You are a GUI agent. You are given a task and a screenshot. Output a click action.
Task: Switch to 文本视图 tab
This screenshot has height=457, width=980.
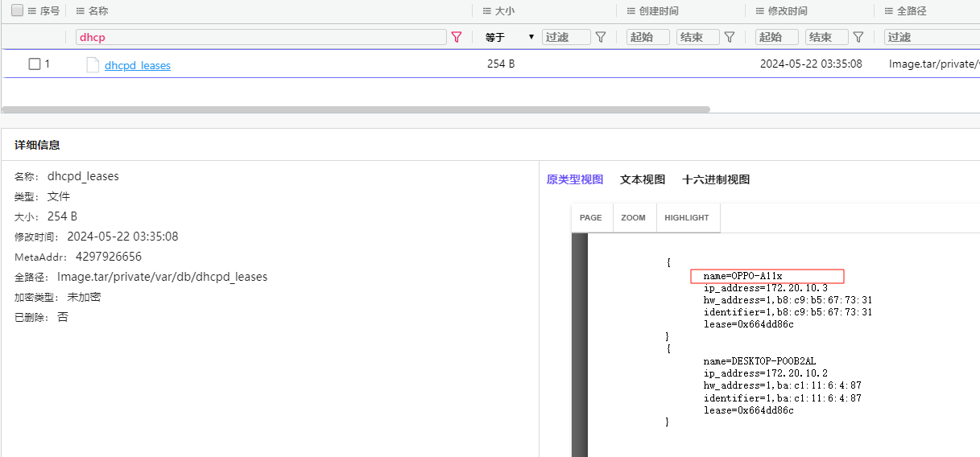click(x=643, y=179)
